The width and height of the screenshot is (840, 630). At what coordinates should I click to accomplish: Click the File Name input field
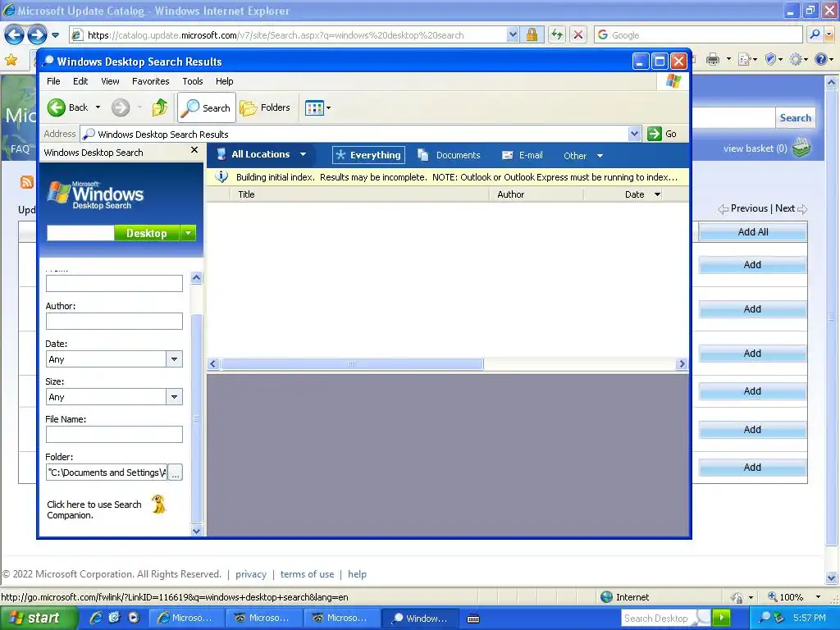click(114, 435)
